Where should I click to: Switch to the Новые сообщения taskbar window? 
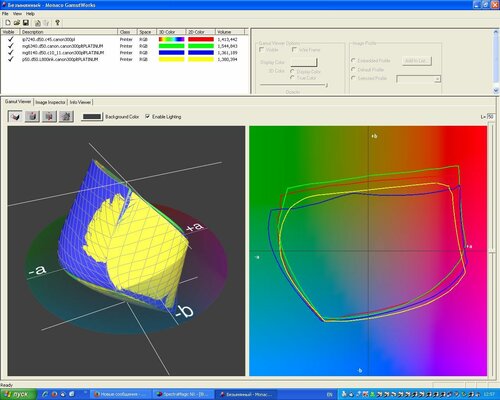tap(121, 394)
